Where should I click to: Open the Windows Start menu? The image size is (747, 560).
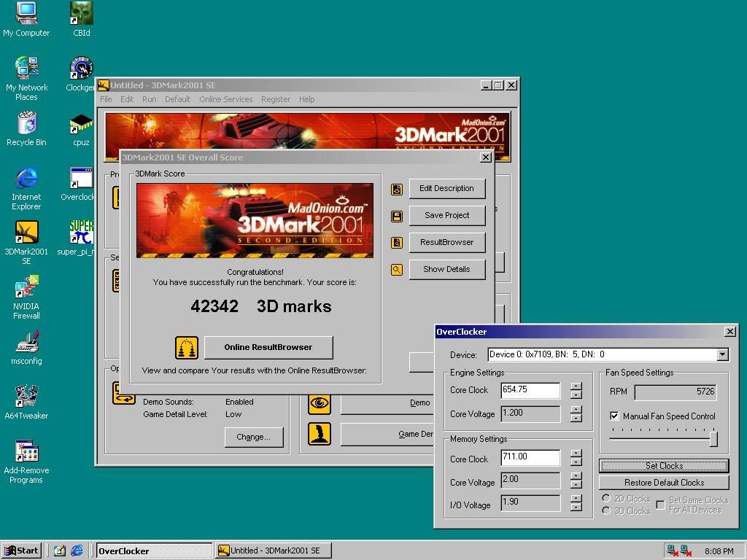pyautogui.click(x=22, y=551)
